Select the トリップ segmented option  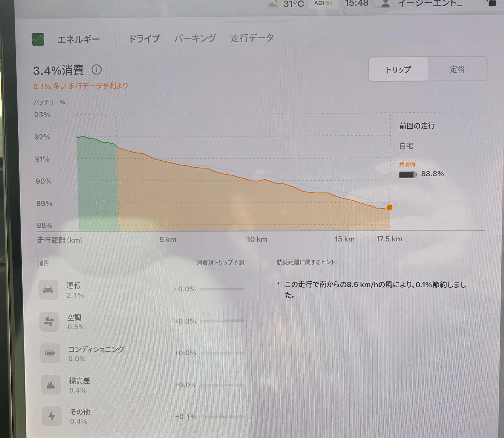click(398, 69)
